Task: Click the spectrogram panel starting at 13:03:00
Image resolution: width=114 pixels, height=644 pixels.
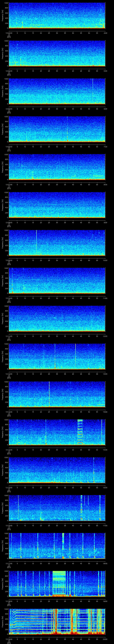Action: [57, 16]
